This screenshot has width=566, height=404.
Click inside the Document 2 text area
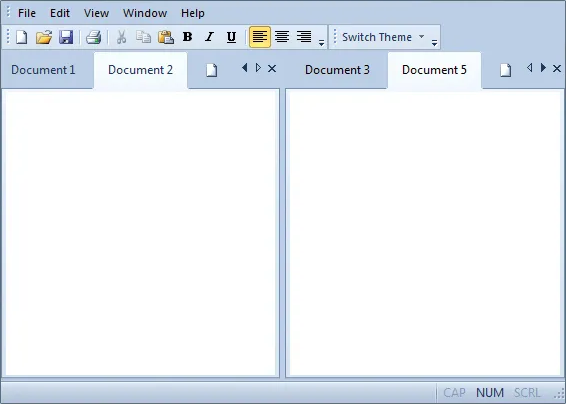pyautogui.click(x=140, y=233)
